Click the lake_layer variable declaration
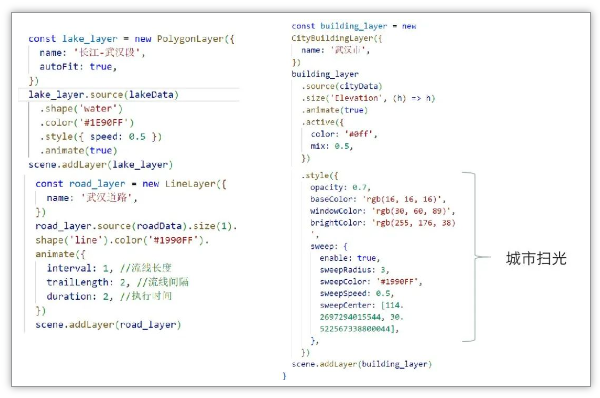This screenshot has width=600, height=398. point(131,39)
